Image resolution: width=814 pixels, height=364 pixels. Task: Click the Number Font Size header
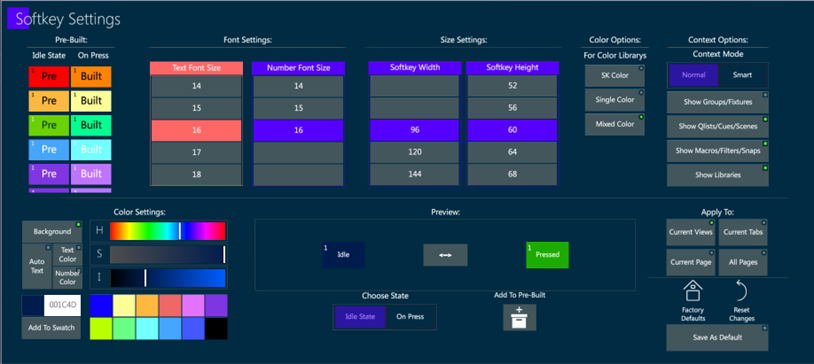click(x=299, y=68)
